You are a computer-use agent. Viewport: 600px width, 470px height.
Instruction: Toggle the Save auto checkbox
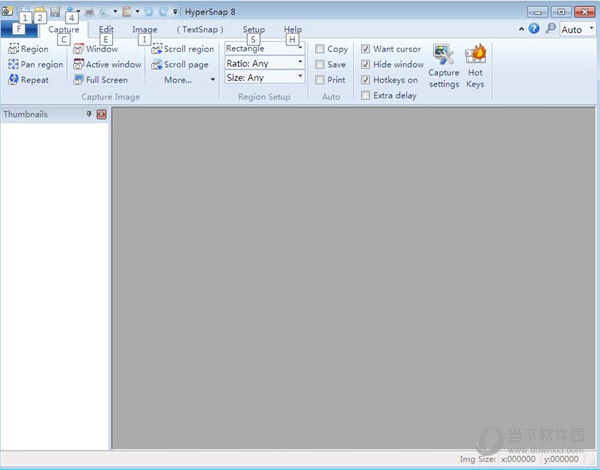pyautogui.click(x=320, y=64)
